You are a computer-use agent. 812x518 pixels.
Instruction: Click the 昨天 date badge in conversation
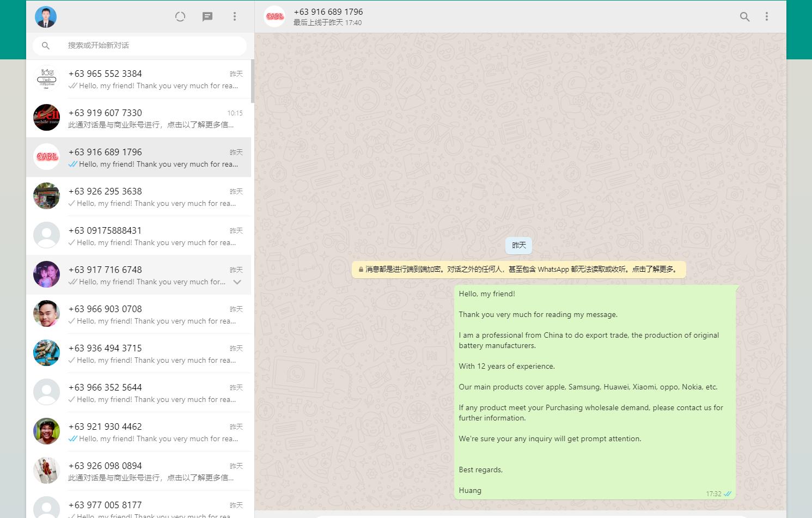coord(519,246)
